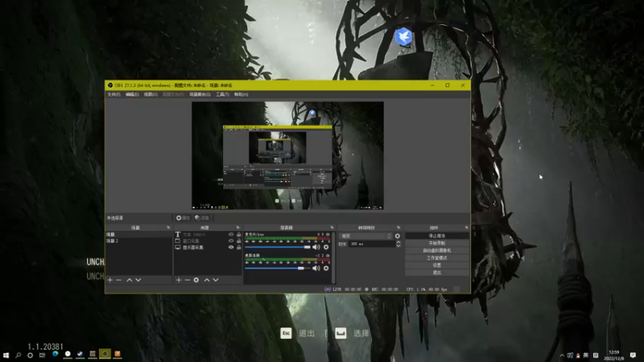The height and width of the screenshot is (362, 644).
Task: Remove source with minus icon in Sources panel
Action: pyautogui.click(x=188, y=280)
